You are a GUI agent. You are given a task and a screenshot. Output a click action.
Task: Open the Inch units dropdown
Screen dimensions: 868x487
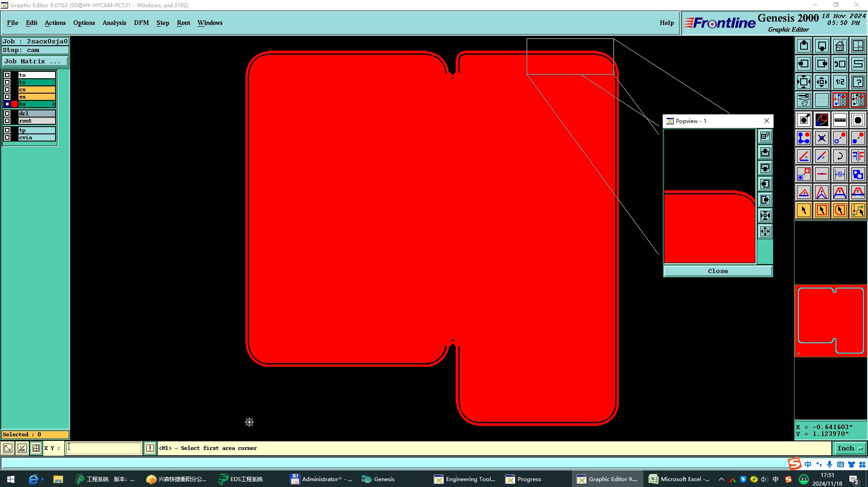pyautogui.click(x=850, y=448)
